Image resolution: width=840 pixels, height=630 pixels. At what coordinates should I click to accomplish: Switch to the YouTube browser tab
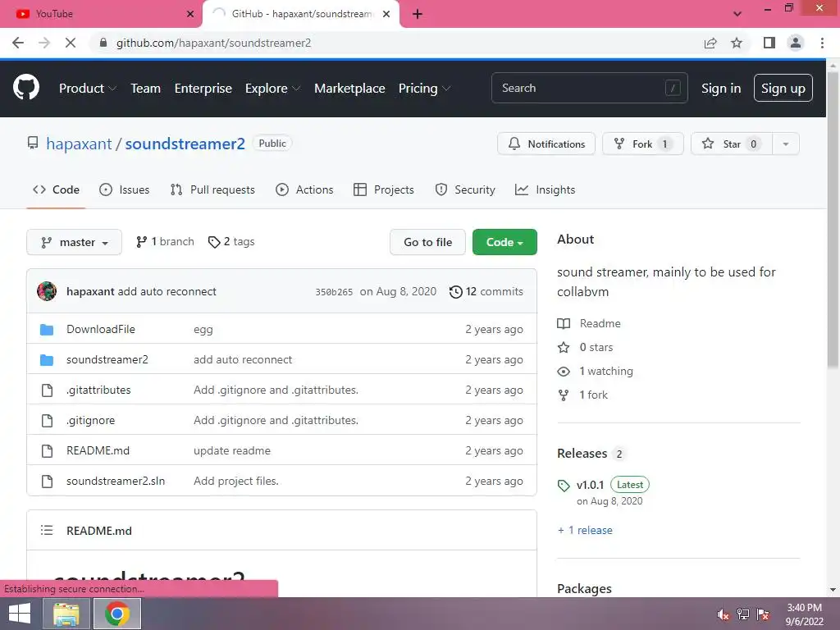(x=101, y=14)
